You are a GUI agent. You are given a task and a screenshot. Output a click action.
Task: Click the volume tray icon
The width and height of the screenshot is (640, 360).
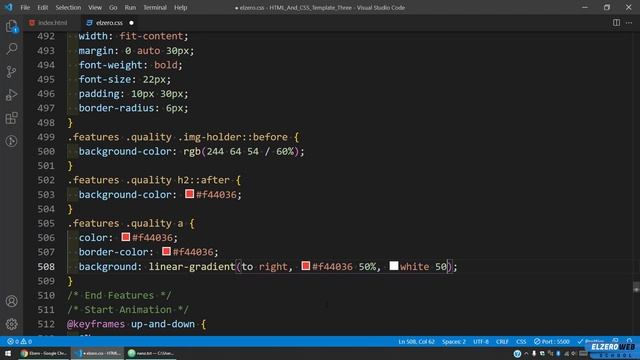[574, 353]
